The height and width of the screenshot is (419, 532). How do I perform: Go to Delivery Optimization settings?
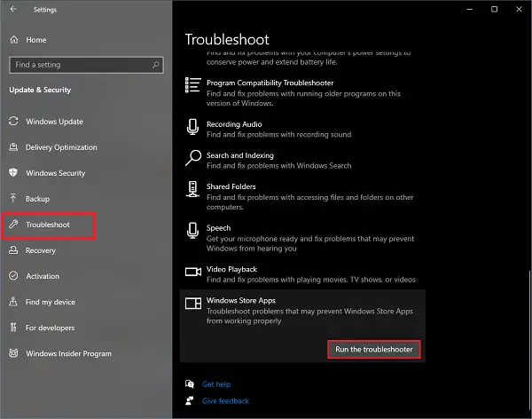(x=61, y=147)
